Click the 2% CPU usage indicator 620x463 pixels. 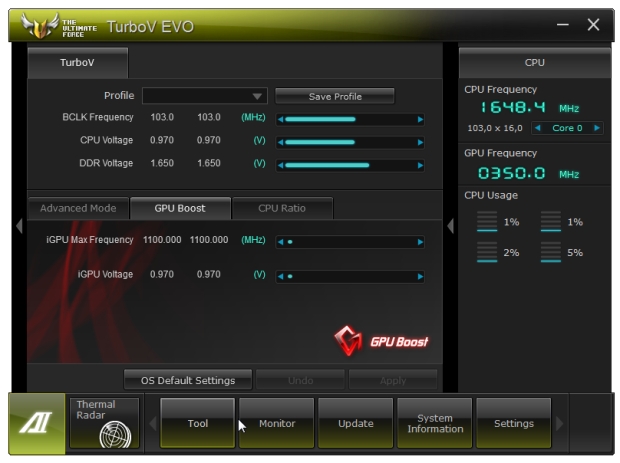pos(498,253)
